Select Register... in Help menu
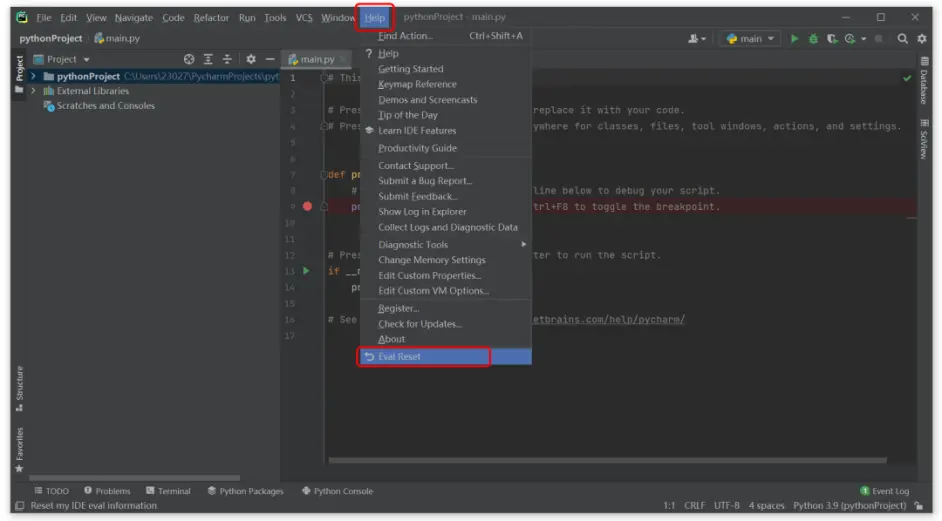This screenshot has width=942, height=521. point(446,308)
